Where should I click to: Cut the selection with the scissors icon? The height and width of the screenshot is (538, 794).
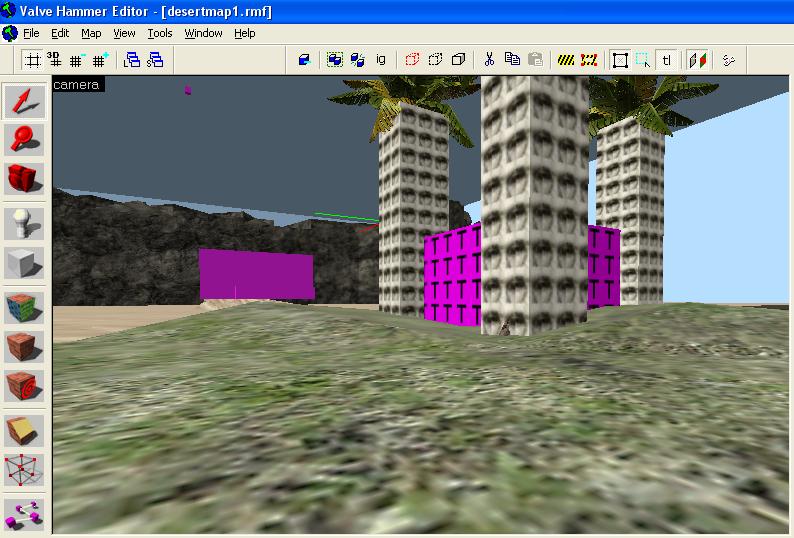tap(489, 60)
